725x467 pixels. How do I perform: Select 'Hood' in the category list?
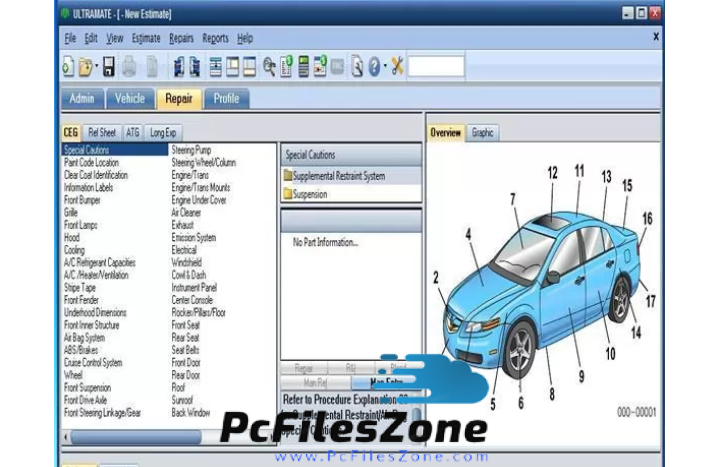[x=72, y=237]
